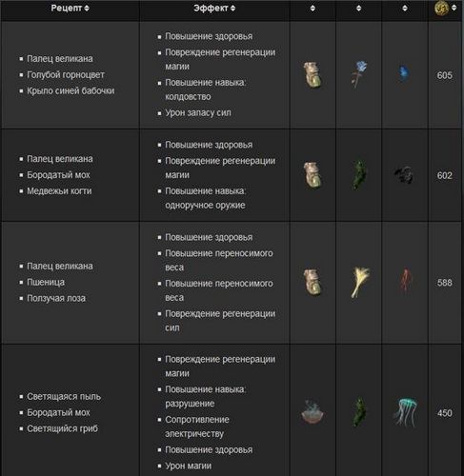Click Blue Butterfly Wing icon

404,73
